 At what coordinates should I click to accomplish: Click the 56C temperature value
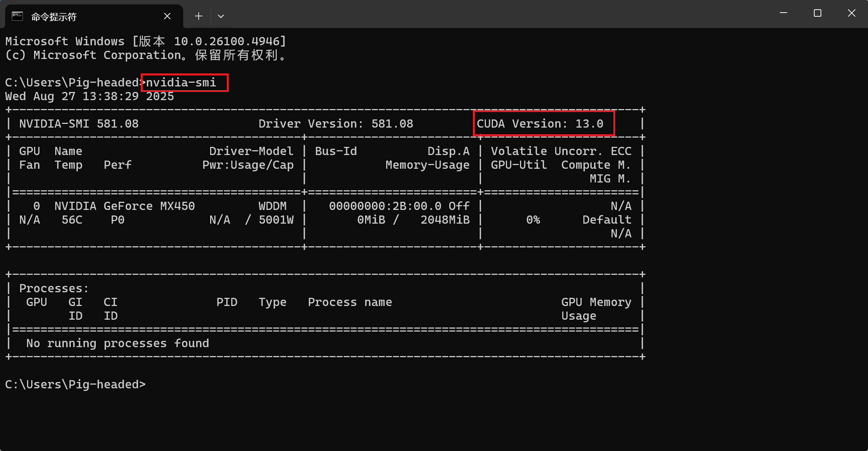tap(72, 220)
